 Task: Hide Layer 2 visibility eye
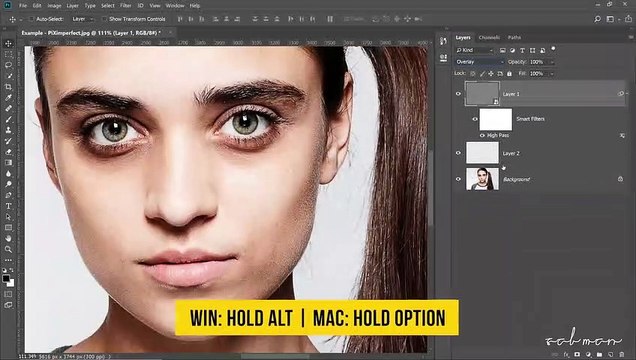[458, 153]
